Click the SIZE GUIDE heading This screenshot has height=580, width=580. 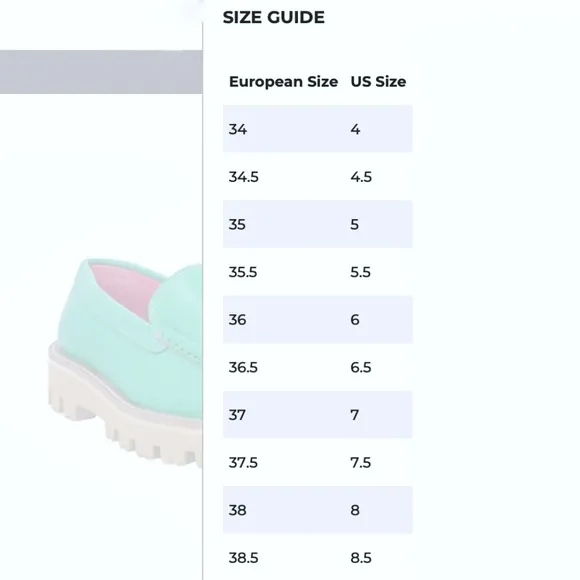point(273,17)
